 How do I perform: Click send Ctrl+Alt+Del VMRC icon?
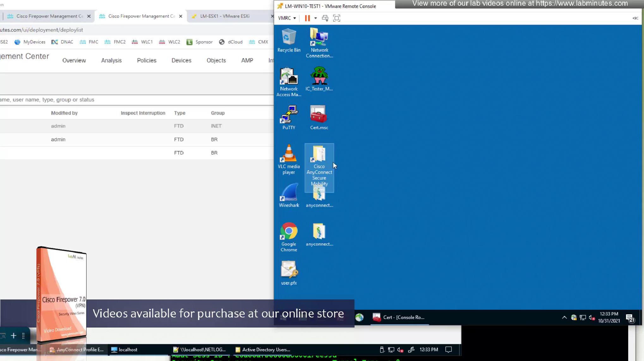(325, 18)
